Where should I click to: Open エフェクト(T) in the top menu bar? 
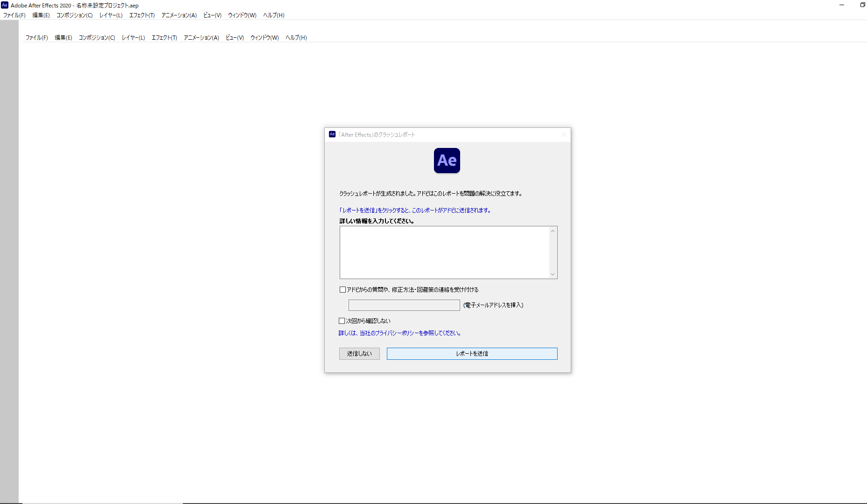pos(142,15)
